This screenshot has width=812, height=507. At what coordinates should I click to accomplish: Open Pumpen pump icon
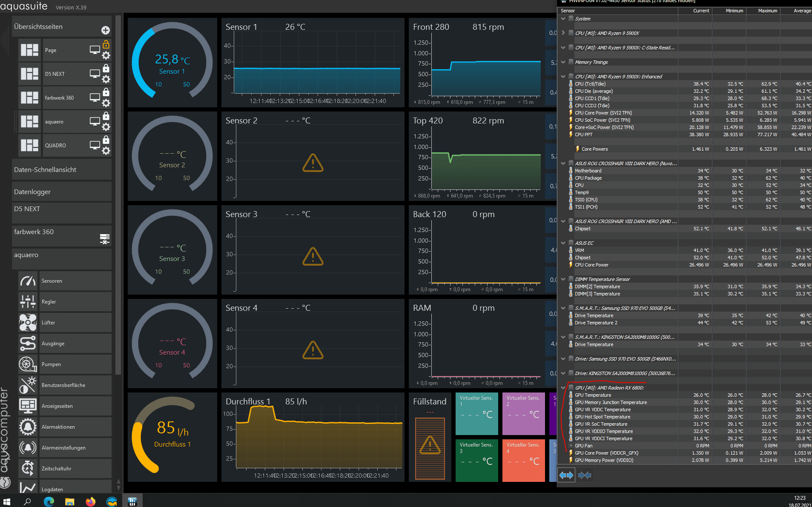click(x=28, y=364)
